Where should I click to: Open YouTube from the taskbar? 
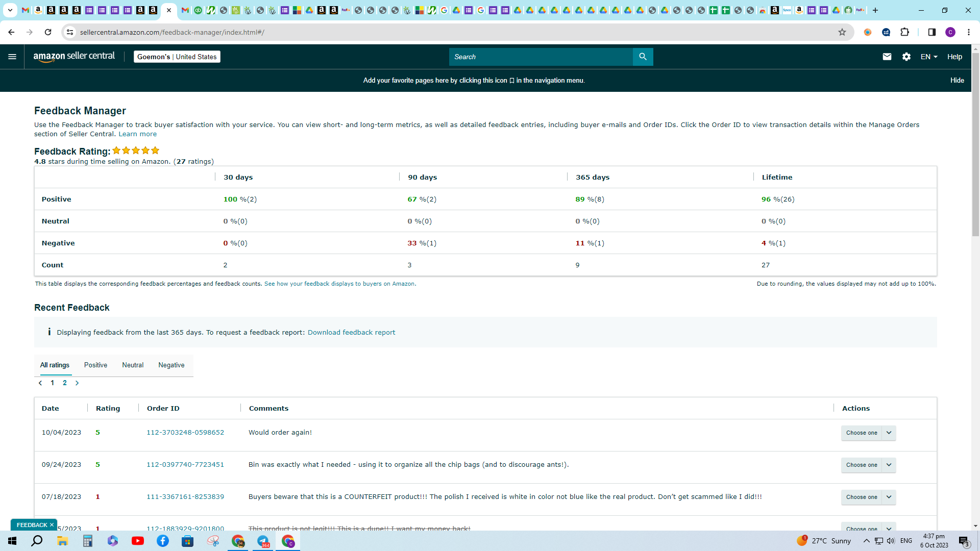click(x=138, y=541)
